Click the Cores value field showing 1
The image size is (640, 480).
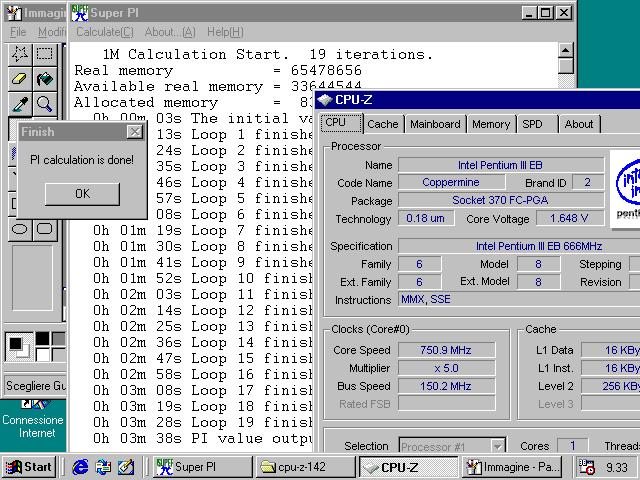tap(572, 446)
